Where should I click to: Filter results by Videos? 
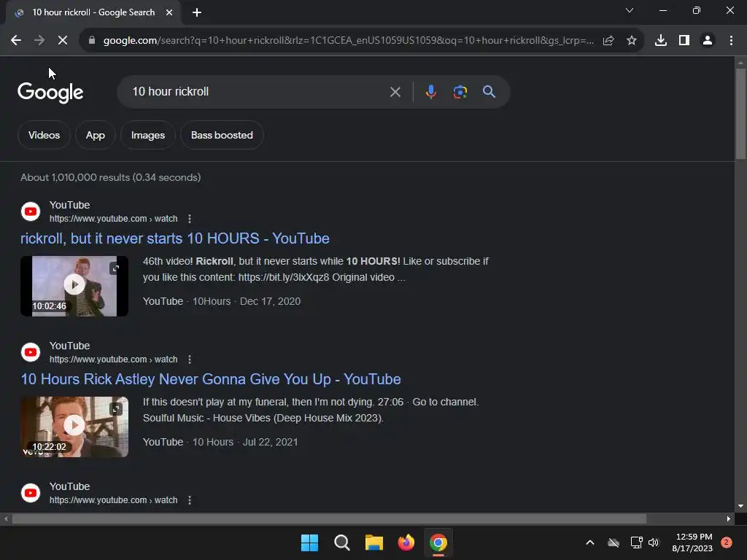pyautogui.click(x=44, y=135)
